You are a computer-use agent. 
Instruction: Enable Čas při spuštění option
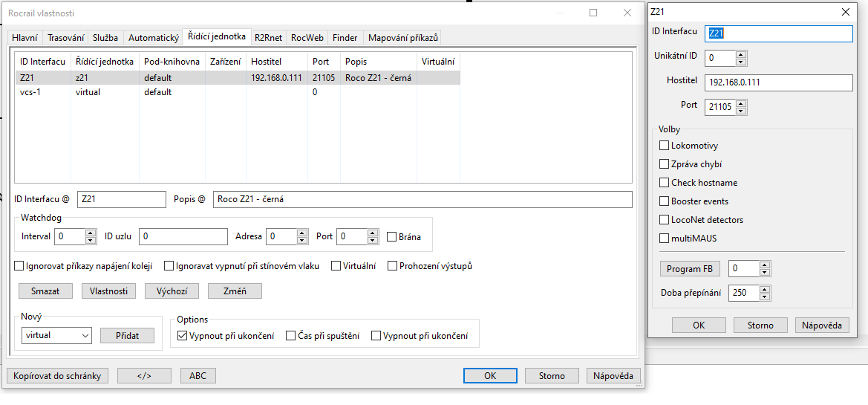click(x=291, y=336)
